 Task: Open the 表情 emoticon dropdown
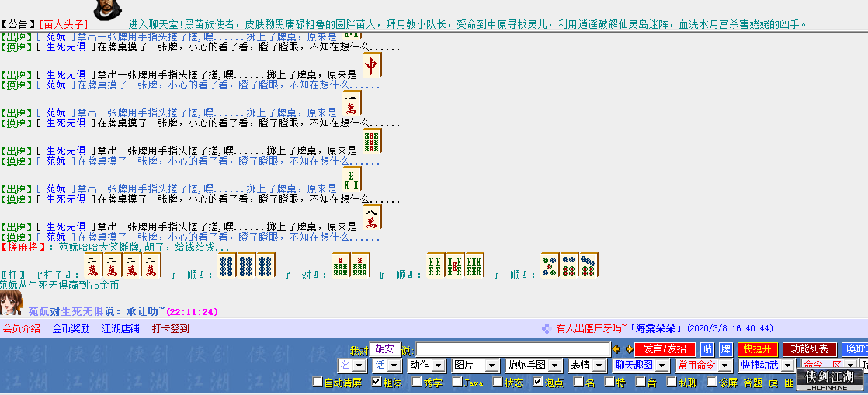pyautogui.click(x=587, y=366)
